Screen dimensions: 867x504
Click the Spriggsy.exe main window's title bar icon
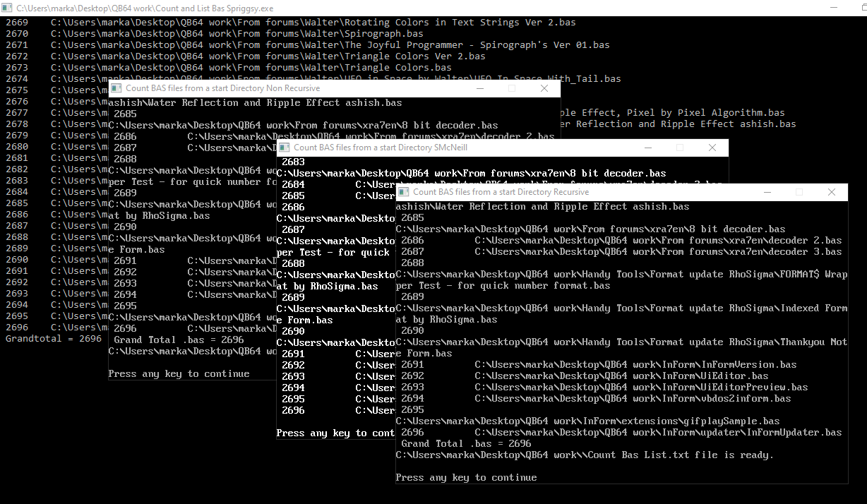pyautogui.click(x=8, y=8)
